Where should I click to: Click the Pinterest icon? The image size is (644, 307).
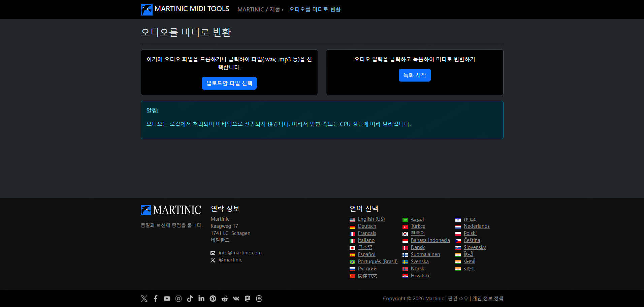[x=213, y=299]
